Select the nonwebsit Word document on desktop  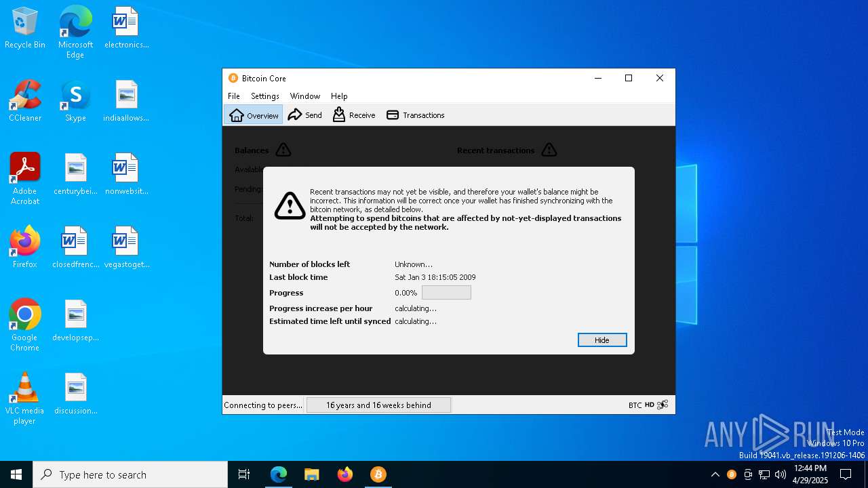click(126, 175)
